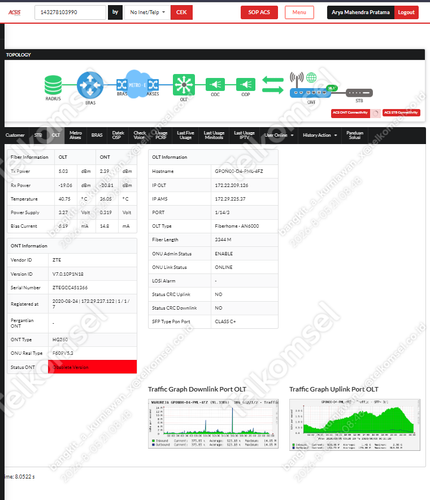Open the Panduan Solusi tab
Screen dimensions: 430x500
[355, 135]
